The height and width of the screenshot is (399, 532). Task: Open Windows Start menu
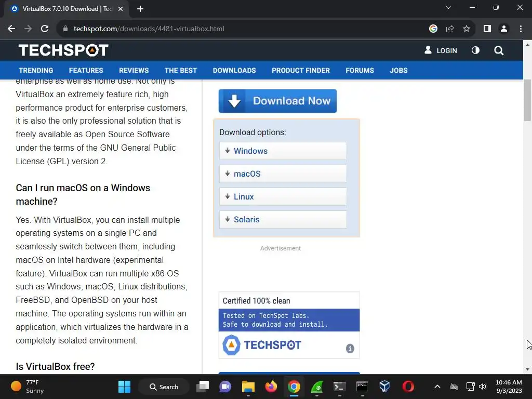124,387
